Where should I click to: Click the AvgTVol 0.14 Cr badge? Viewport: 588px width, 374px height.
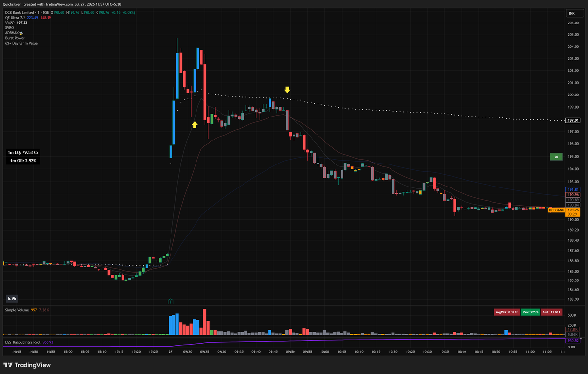tap(507, 312)
